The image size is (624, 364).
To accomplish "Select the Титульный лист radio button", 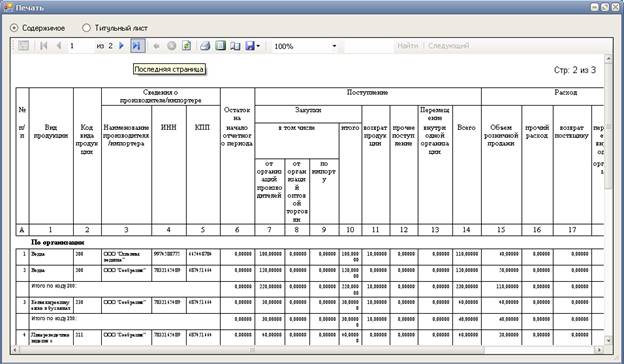I will 86,28.
